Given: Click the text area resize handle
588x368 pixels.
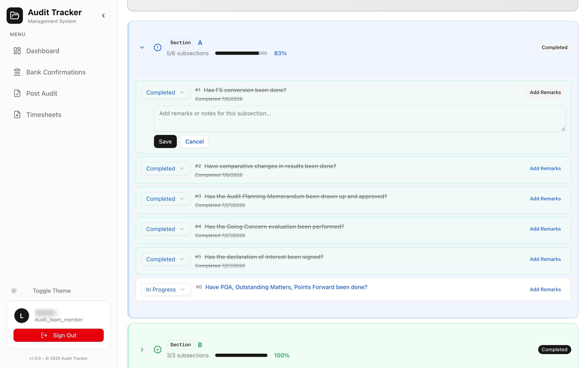Looking at the screenshot, I should click(x=563, y=129).
